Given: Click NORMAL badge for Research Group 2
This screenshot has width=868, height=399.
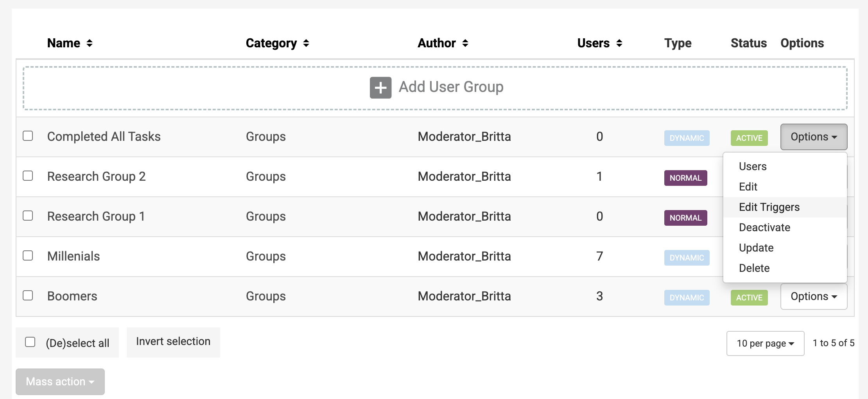Looking at the screenshot, I should (x=685, y=178).
